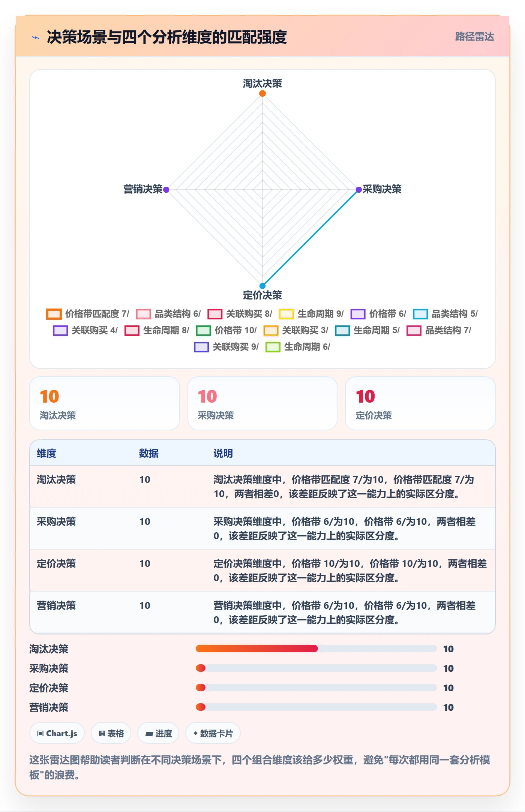The width and height of the screenshot is (525, 812).
Task: Click the 定价决策 progress bar
Action: pyautogui.click(x=316, y=688)
